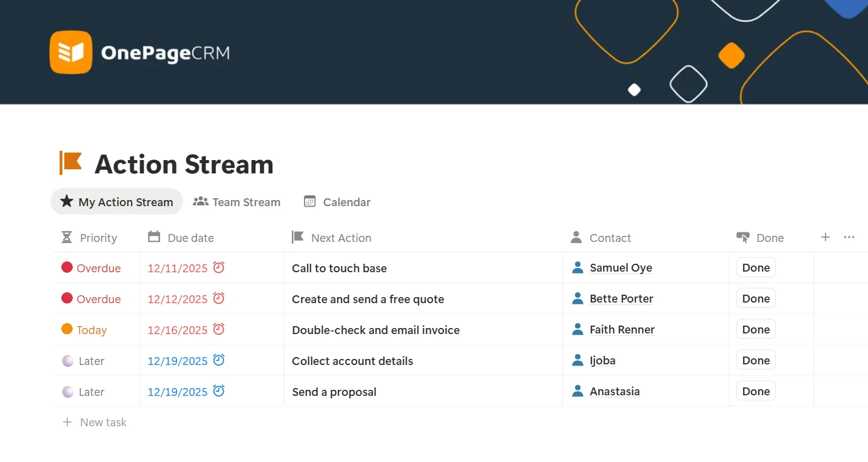
Task: Click the flag icon in the Next Action header
Action: point(297,236)
